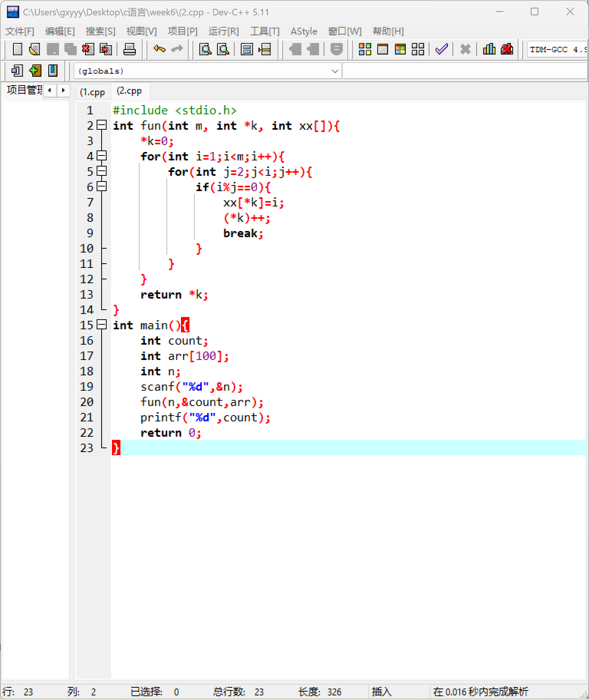589x700 pixels.
Task: Collapse the main function fold at line 15
Action: coord(102,325)
